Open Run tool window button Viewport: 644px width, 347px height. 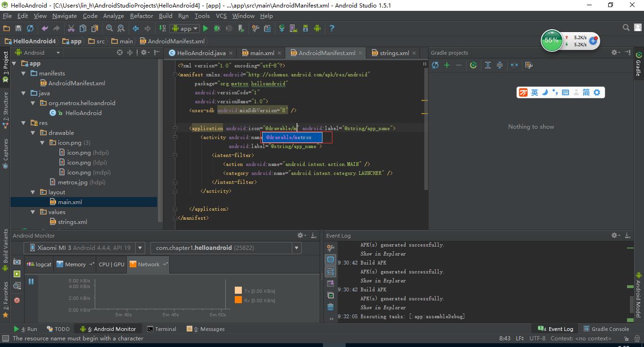[x=25, y=329]
